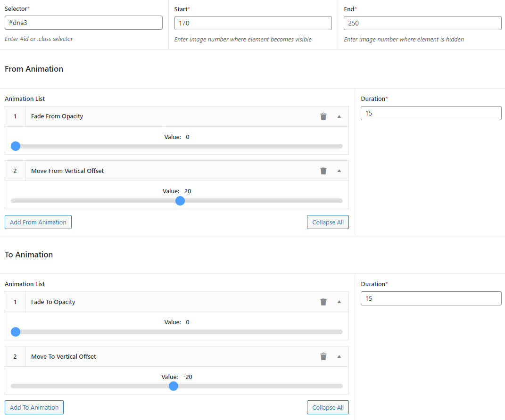The width and height of the screenshot is (505, 420).
Task: Collapse the Fade To Opacity panel arrow
Action: 339,302
